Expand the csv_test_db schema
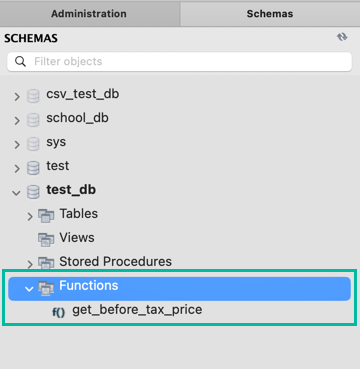This screenshot has height=369, width=360. pyautogui.click(x=17, y=97)
